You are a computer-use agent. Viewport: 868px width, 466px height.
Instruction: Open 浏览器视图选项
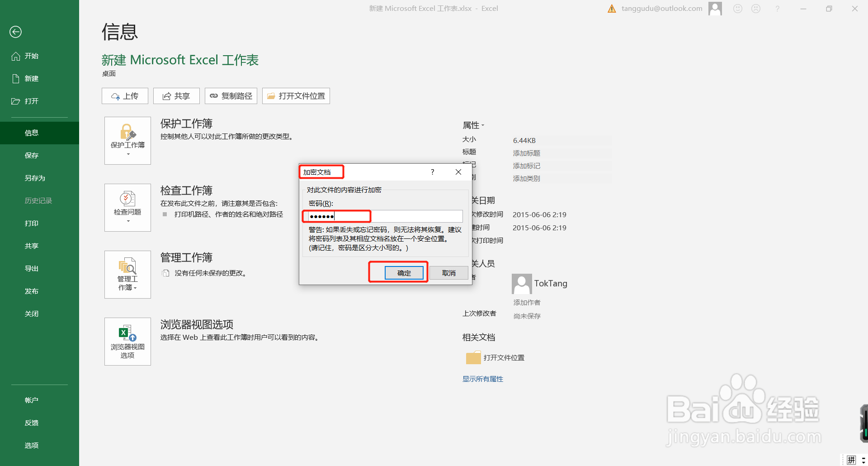[x=127, y=342]
